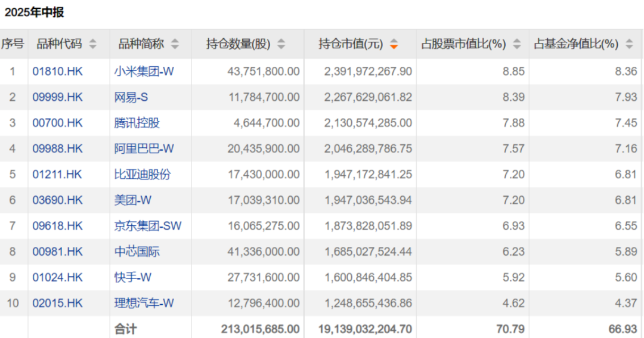
Task: Open stock code 03690.HK link
Action: point(57,200)
